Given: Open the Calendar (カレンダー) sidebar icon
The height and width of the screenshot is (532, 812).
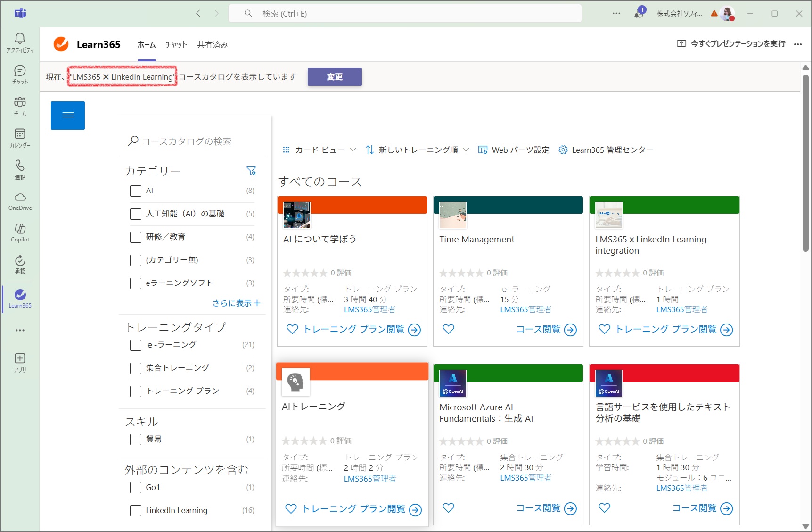Looking at the screenshot, I should click(20, 138).
